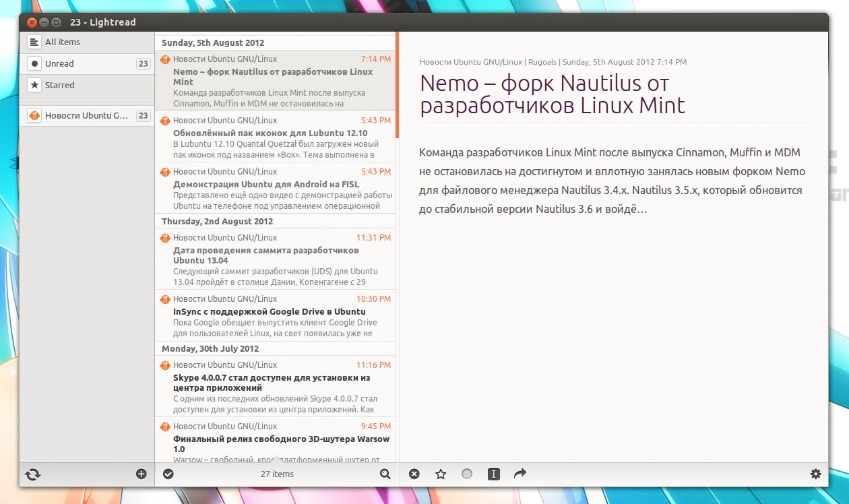Click the 23 count badge next to Unread
Screen dimensions: 849x504
[143, 63]
